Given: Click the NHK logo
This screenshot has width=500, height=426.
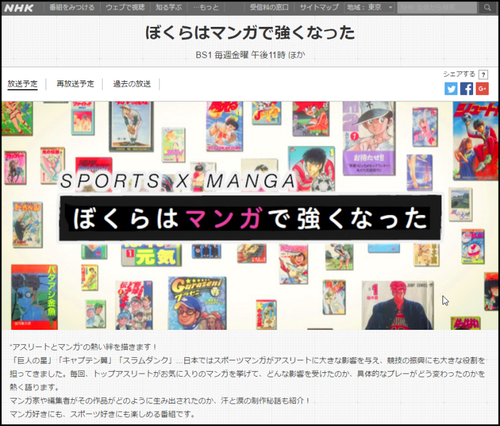Looking at the screenshot, I should click(19, 8).
